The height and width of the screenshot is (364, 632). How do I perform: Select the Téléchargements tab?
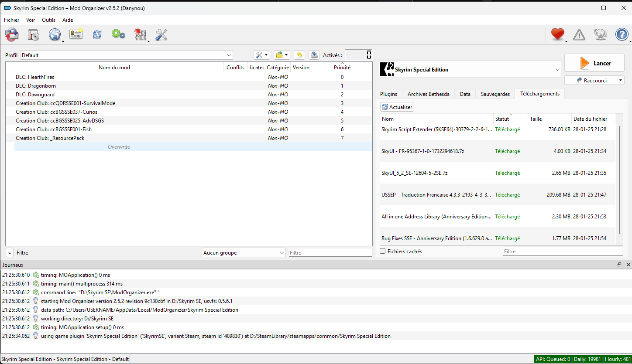pyautogui.click(x=540, y=93)
